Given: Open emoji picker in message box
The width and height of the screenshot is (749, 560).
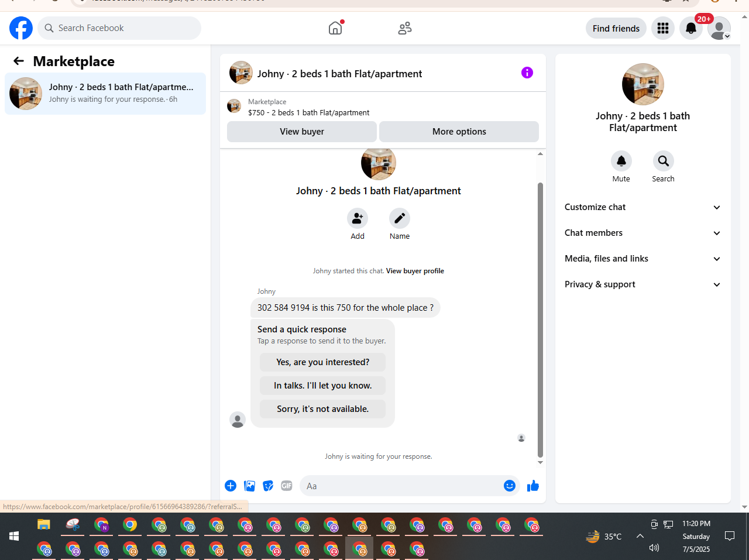Looking at the screenshot, I should pyautogui.click(x=510, y=486).
